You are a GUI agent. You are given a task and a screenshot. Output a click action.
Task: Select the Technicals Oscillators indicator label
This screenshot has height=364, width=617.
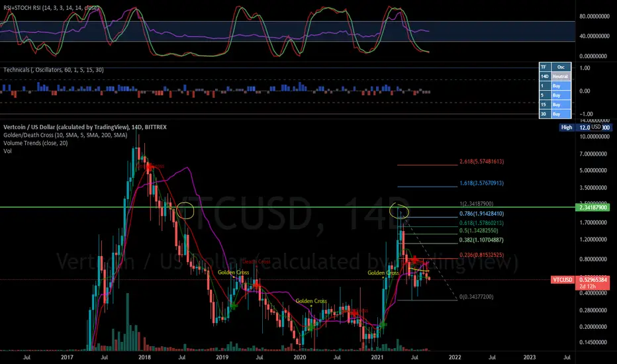tap(54, 70)
